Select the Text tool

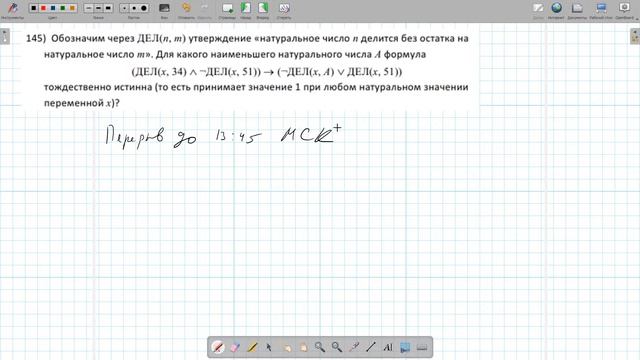pyautogui.click(x=388, y=347)
